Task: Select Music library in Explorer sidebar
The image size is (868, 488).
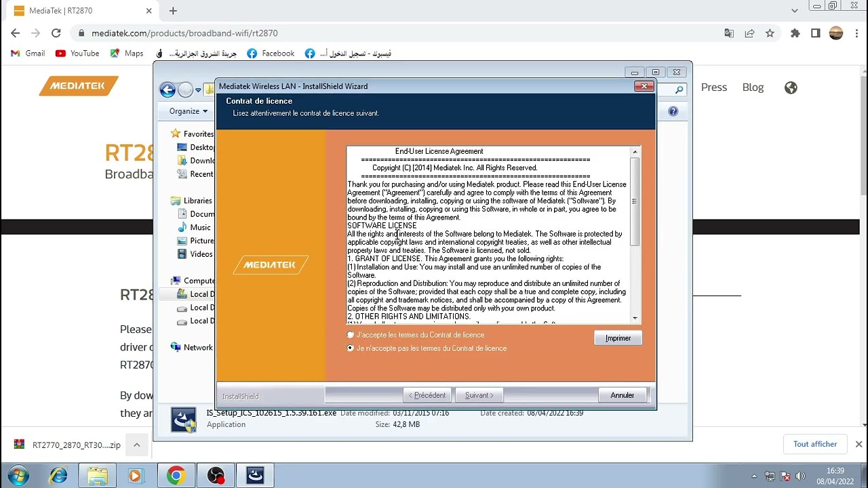Action: 194,227
